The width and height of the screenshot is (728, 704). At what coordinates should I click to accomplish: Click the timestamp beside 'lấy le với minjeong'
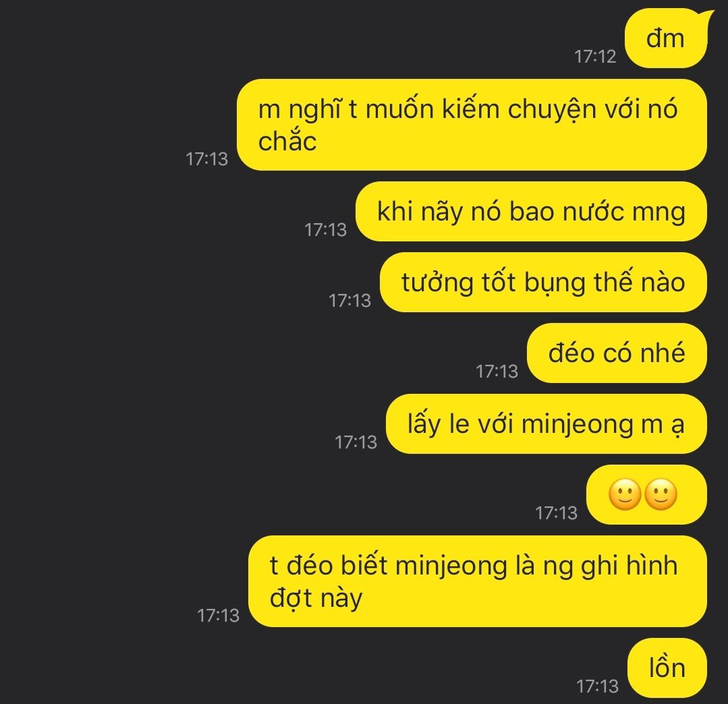click(x=356, y=442)
